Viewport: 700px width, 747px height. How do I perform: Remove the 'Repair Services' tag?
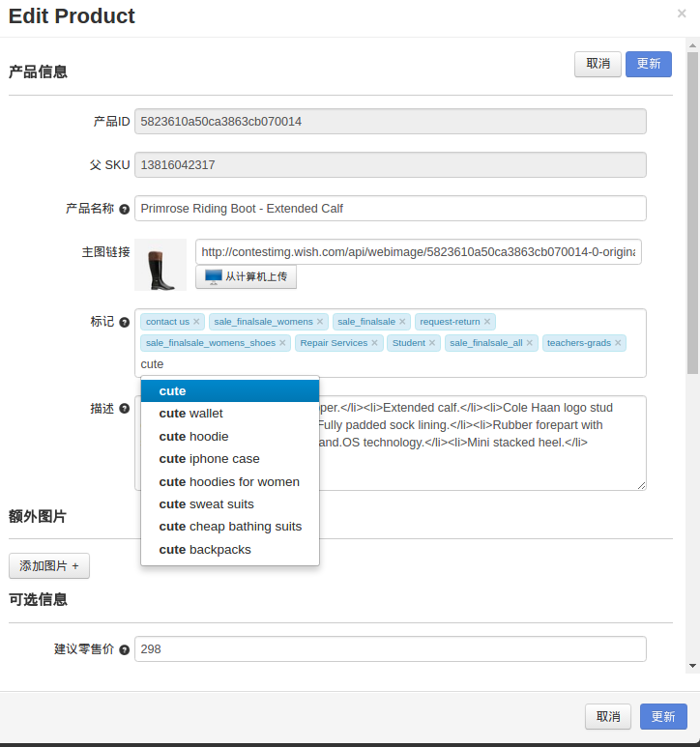point(375,343)
